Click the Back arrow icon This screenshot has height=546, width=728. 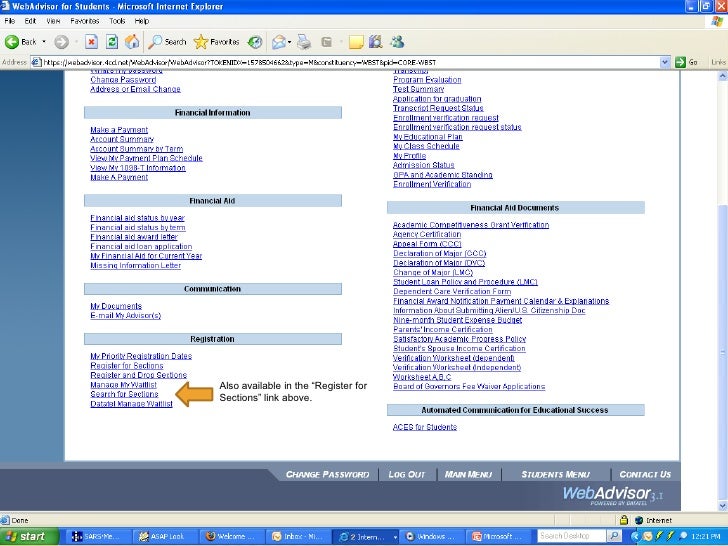(x=12, y=42)
